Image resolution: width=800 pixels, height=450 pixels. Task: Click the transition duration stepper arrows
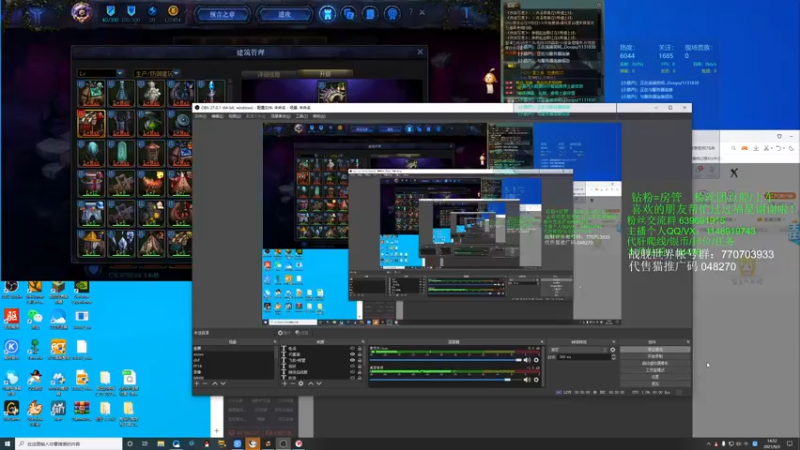pos(613,357)
